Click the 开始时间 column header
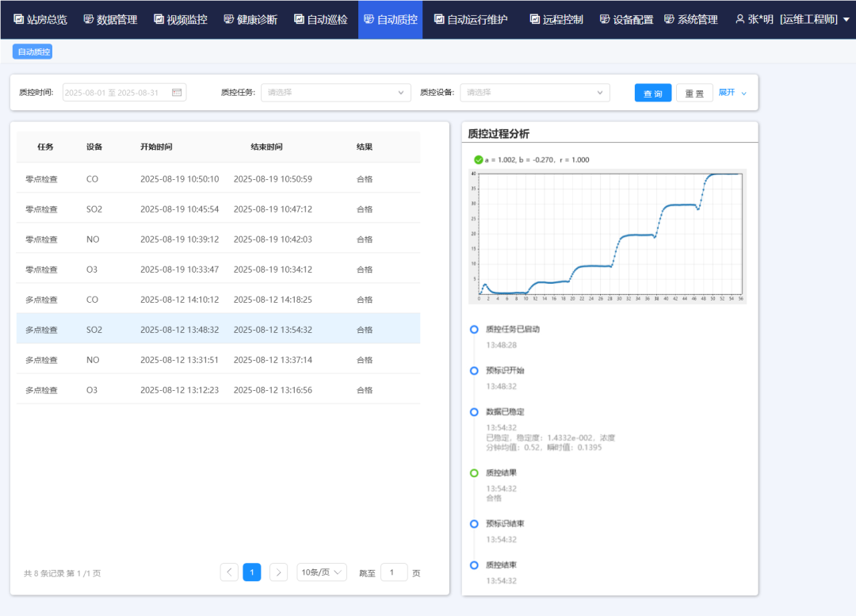856x616 pixels. click(156, 147)
